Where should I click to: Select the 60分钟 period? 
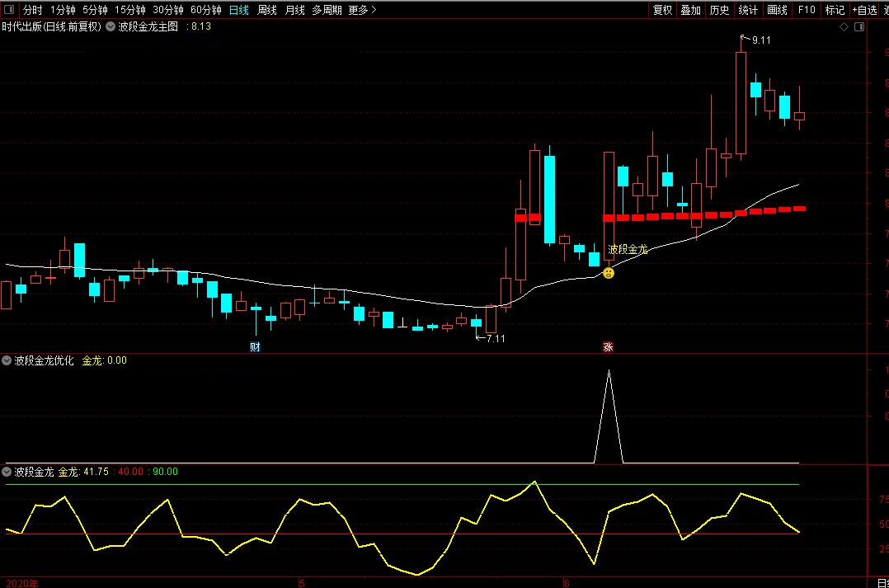click(x=206, y=10)
